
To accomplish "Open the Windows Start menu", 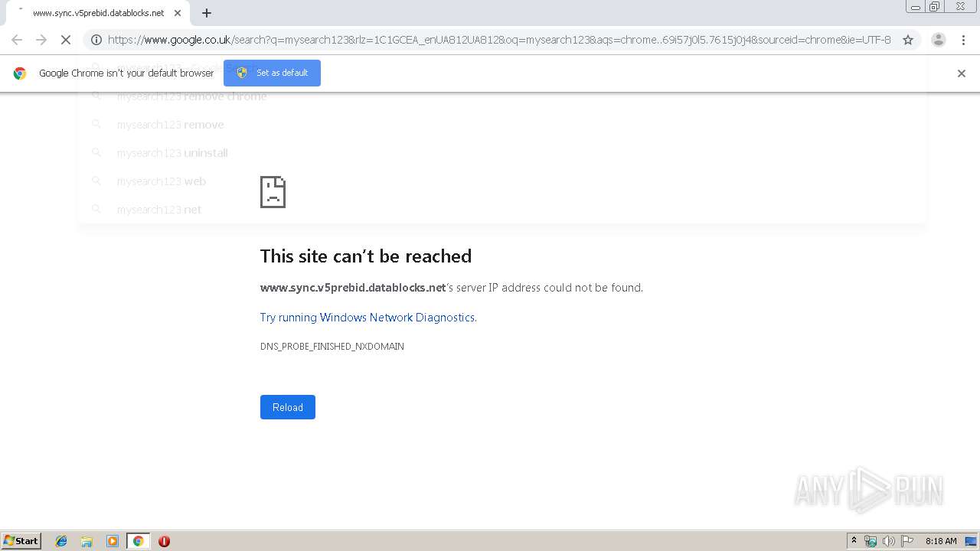I will [21, 541].
